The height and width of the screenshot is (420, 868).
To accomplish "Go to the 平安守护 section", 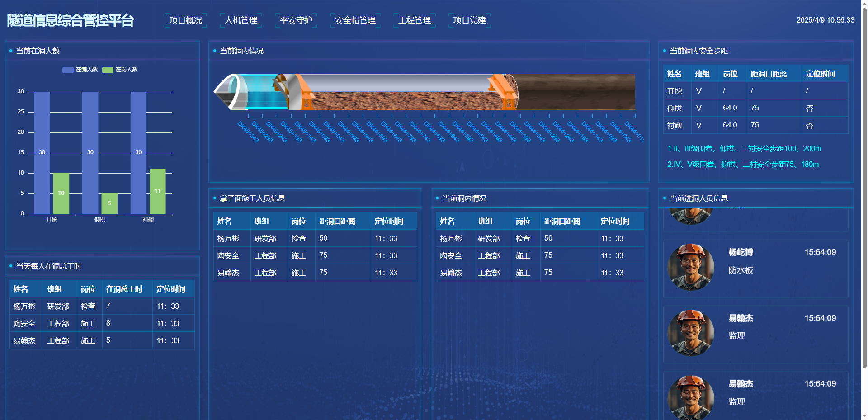I will 296,20.
